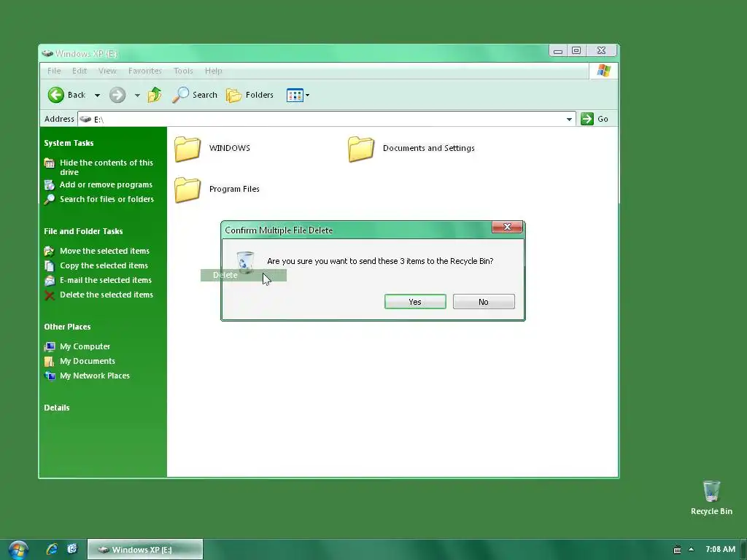The image size is (747, 560).
Task: Open the View menu
Action: [x=107, y=71]
